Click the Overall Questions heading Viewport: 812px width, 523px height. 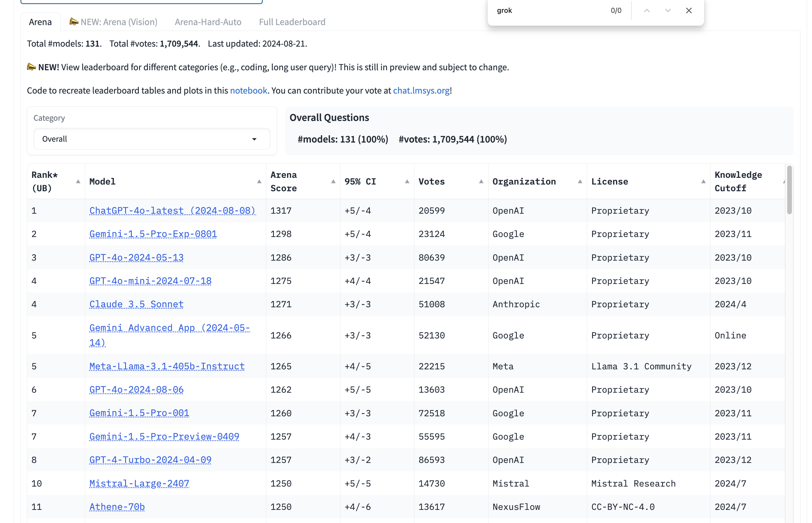[329, 117]
